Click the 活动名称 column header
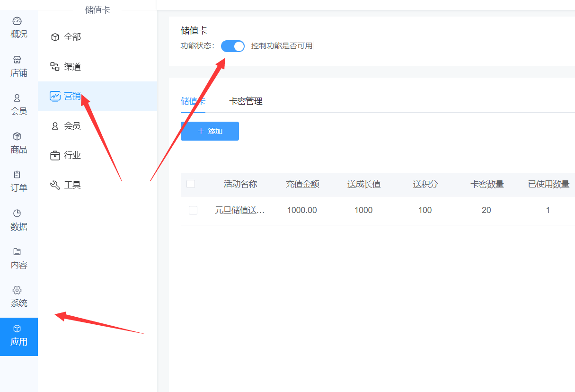Image resolution: width=575 pixels, height=392 pixels. pyautogui.click(x=240, y=184)
